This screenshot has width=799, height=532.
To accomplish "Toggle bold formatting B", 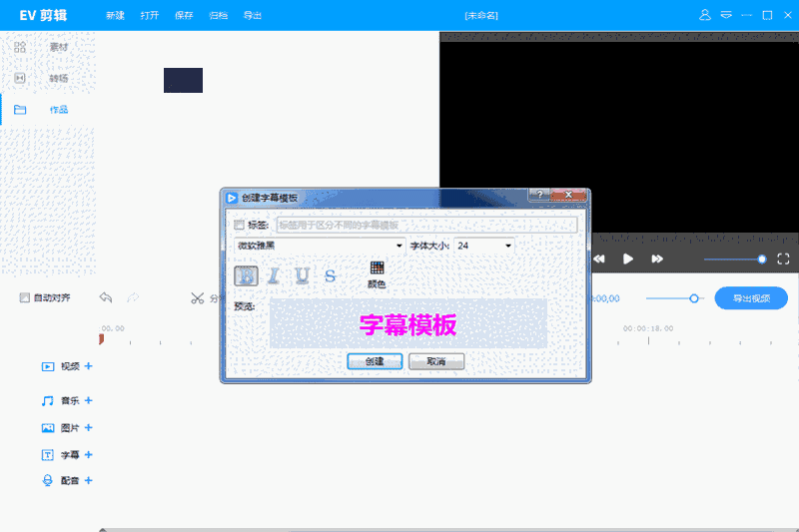I will click(246, 275).
